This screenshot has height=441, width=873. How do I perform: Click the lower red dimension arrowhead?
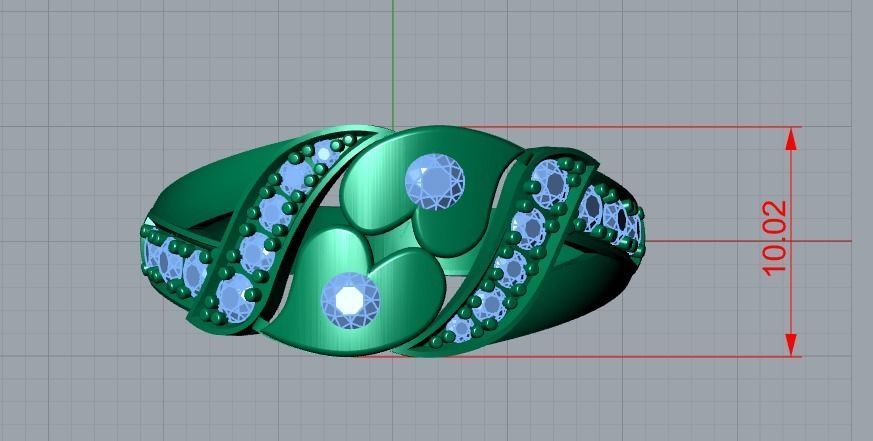pyautogui.click(x=791, y=345)
